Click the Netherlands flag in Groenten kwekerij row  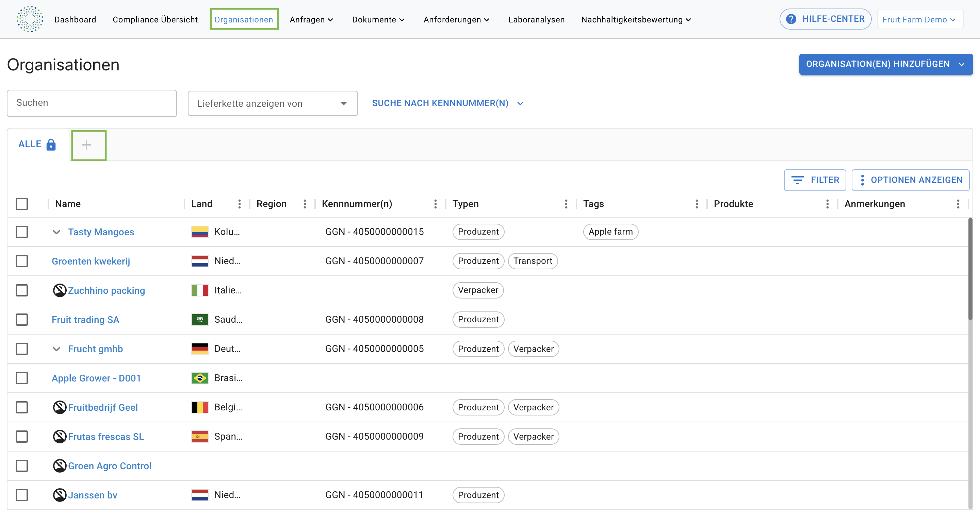pos(200,261)
